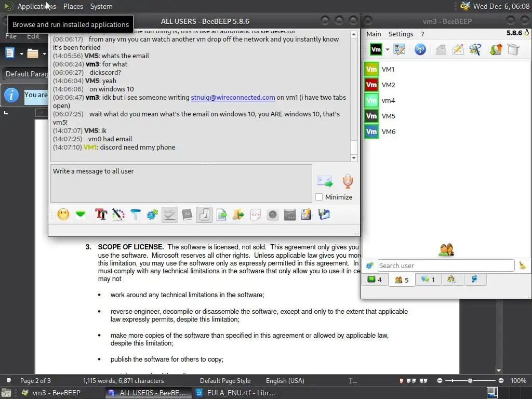The image size is (532, 399).
Task: Open the ? help menu
Action: point(422,34)
